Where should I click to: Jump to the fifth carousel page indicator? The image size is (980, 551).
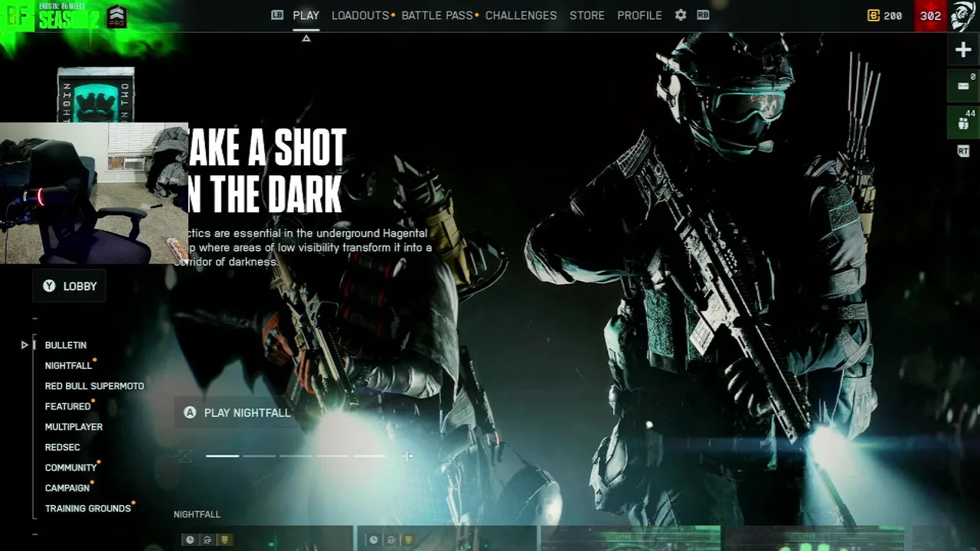(370, 456)
